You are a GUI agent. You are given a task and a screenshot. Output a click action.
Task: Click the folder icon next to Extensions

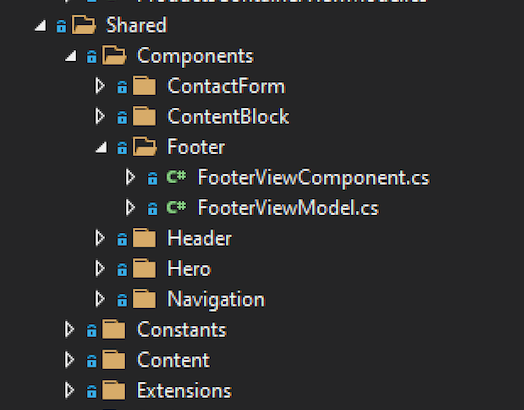(114, 390)
